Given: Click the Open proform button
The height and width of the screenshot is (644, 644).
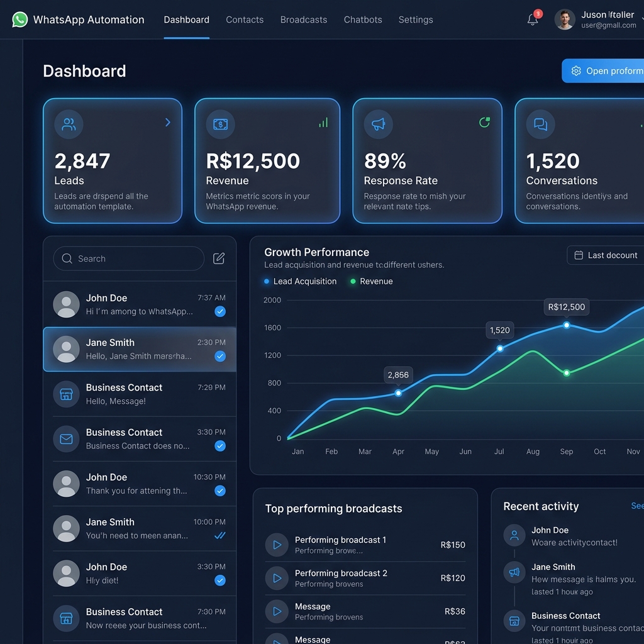Looking at the screenshot, I should [x=603, y=70].
